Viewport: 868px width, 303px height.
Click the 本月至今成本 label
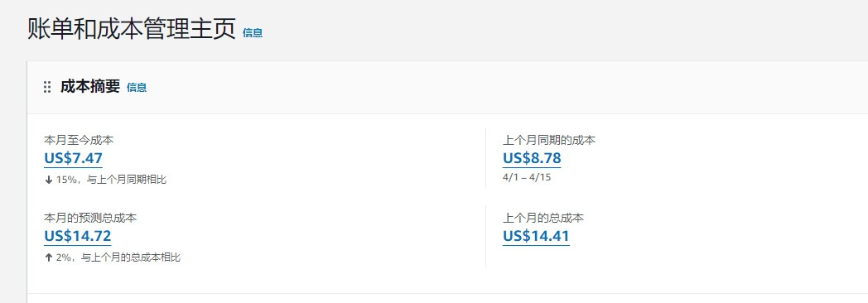pyautogui.click(x=79, y=141)
